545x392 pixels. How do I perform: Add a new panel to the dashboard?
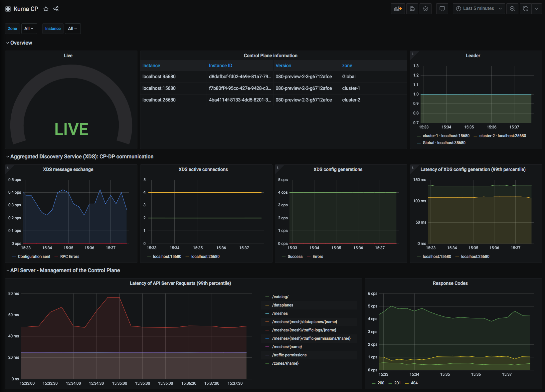coord(398,8)
